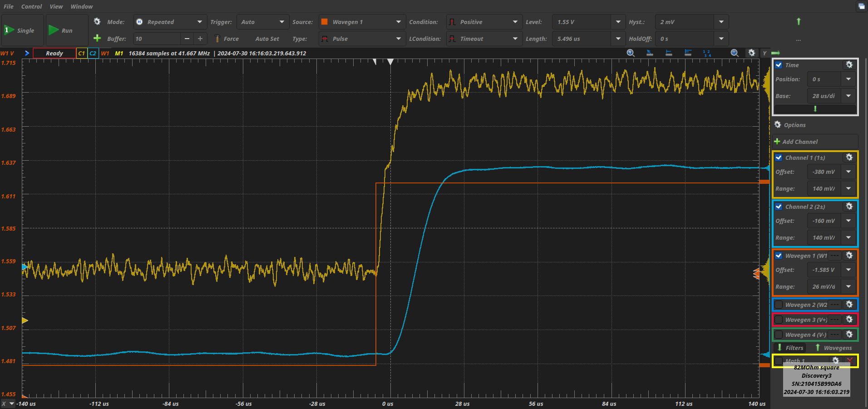Open the LCondition dropdown showing Timeout
Image resolution: width=868 pixels, height=409 pixels.
(x=483, y=39)
